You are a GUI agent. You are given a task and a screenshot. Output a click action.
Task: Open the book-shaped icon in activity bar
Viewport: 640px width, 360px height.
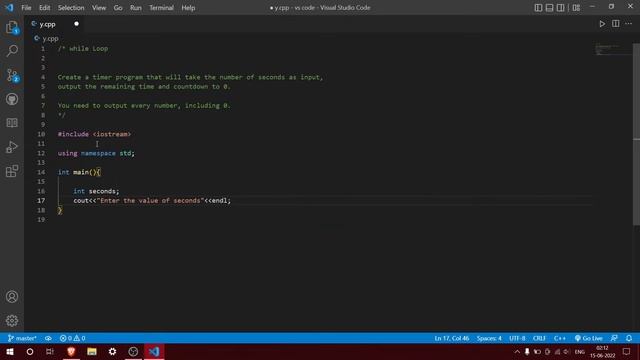12,123
